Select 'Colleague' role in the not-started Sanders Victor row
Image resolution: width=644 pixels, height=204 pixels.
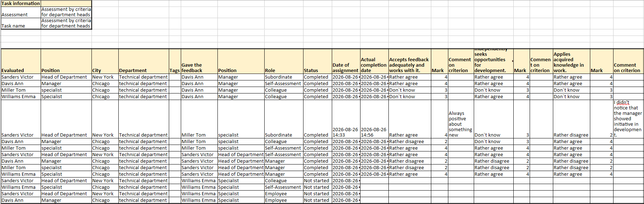(x=284, y=181)
